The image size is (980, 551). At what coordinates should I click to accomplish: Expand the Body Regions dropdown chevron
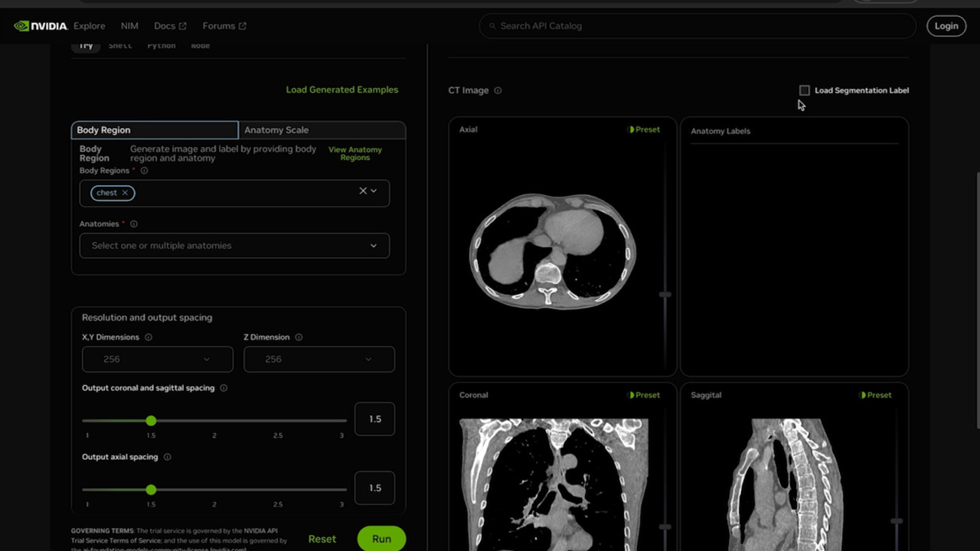[374, 191]
